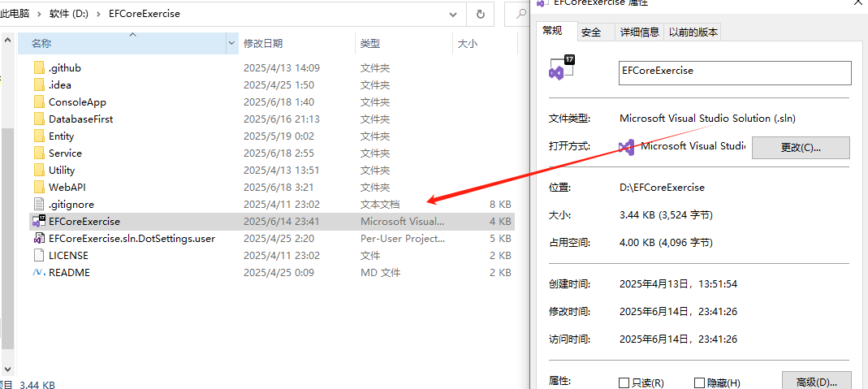Toggle the 隐藏(H) hidden checkbox
Viewport: 868px width, 389px height.
click(x=700, y=383)
